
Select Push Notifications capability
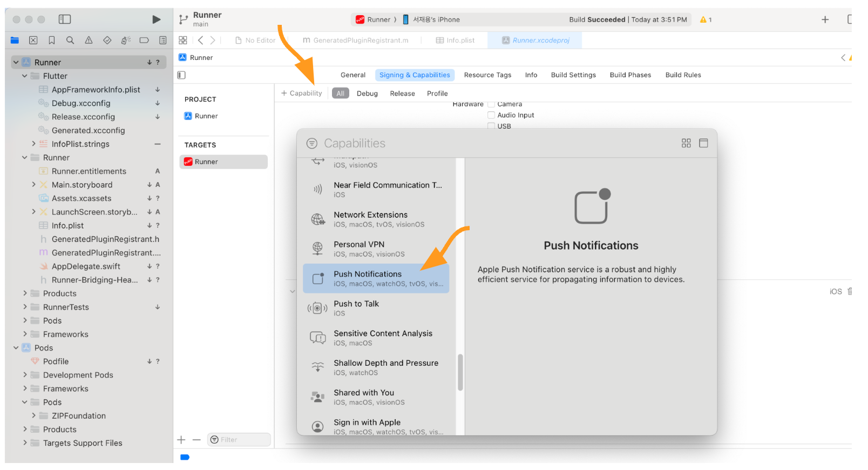[x=376, y=278]
